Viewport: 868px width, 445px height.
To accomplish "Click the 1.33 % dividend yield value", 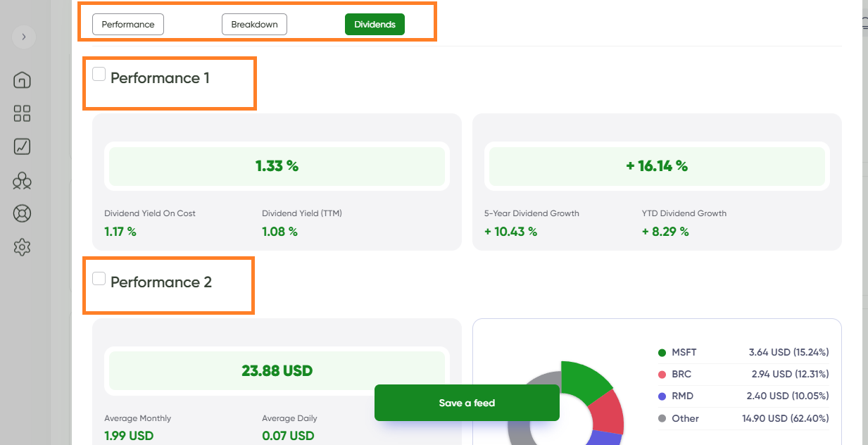I will 277,166.
